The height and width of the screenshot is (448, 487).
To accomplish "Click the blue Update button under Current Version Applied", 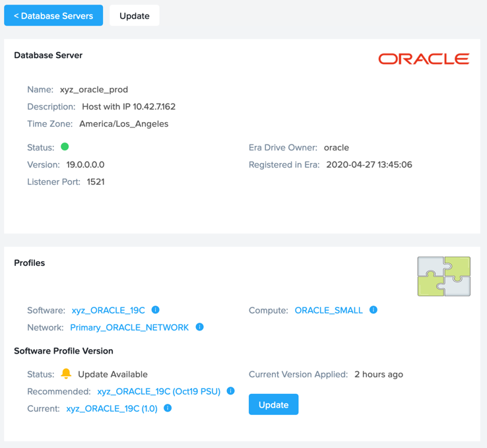I will point(273,404).
